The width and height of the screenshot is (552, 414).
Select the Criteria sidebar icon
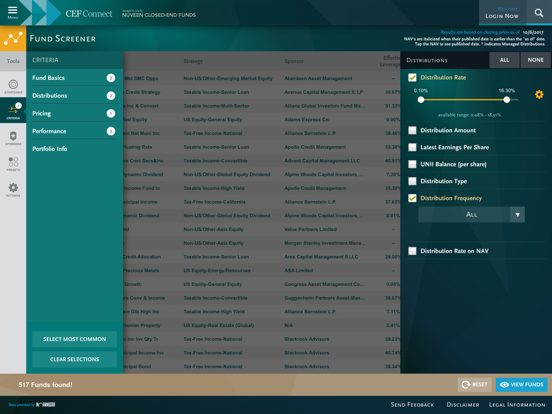13,110
